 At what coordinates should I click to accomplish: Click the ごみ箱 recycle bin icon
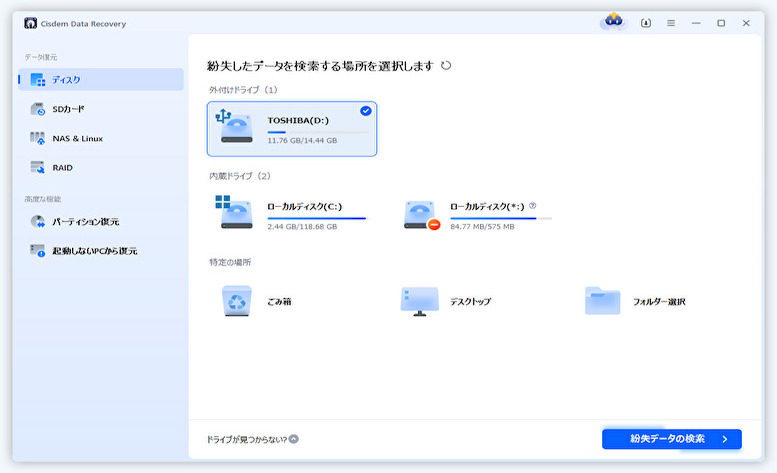pyautogui.click(x=236, y=301)
